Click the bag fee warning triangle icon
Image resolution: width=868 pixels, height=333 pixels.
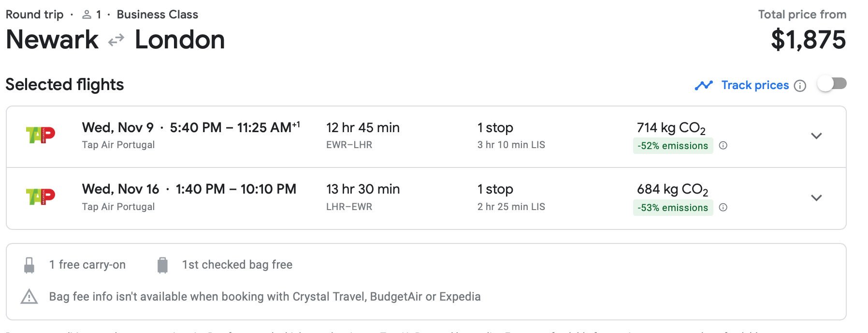[29, 297]
